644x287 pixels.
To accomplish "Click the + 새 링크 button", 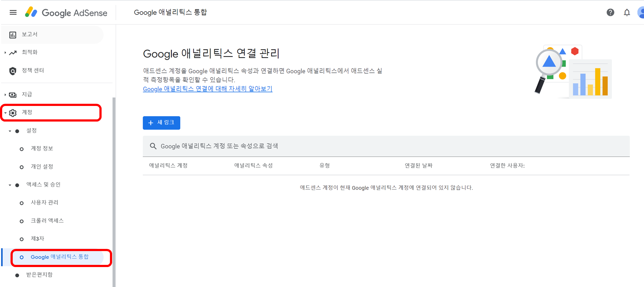I will click(x=161, y=123).
